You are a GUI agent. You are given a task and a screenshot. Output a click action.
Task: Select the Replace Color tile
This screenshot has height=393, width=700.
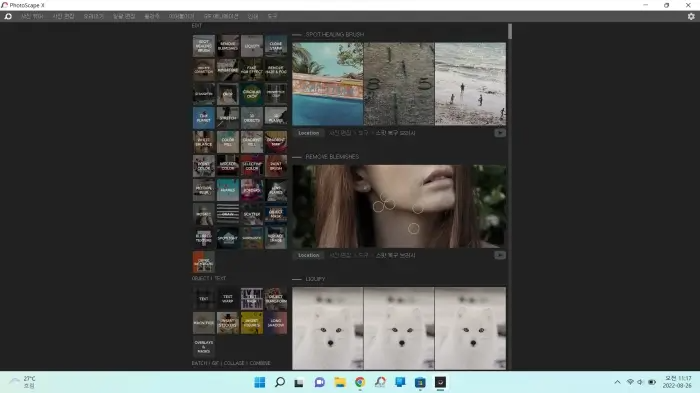(228, 166)
